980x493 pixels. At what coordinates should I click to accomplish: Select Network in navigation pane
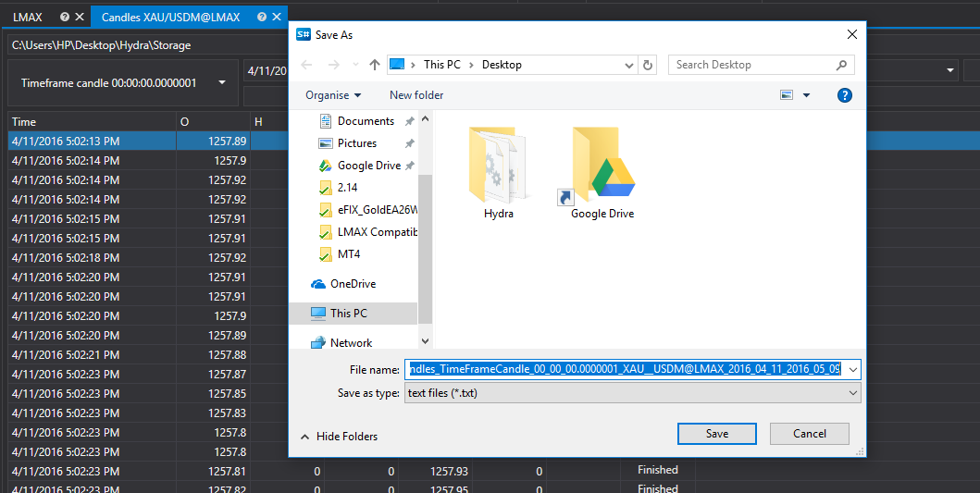tap(351, 343)
